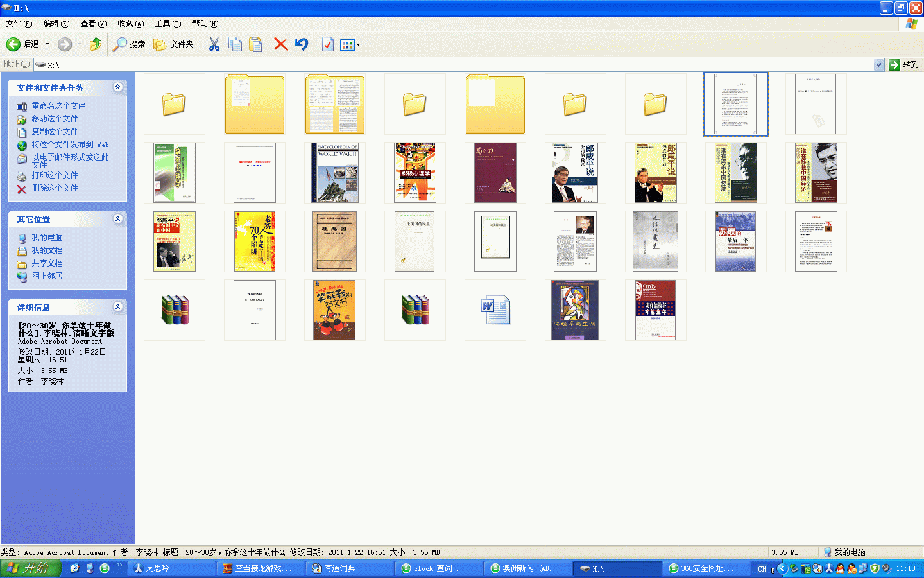
Task: Click the blue Undo arrow icon
Action: pos(301,44)
